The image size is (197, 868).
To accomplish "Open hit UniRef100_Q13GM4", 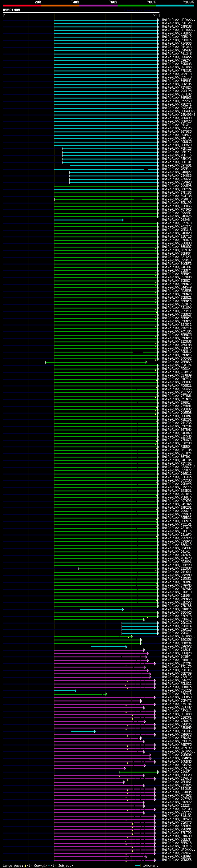I will click(177, 650).
